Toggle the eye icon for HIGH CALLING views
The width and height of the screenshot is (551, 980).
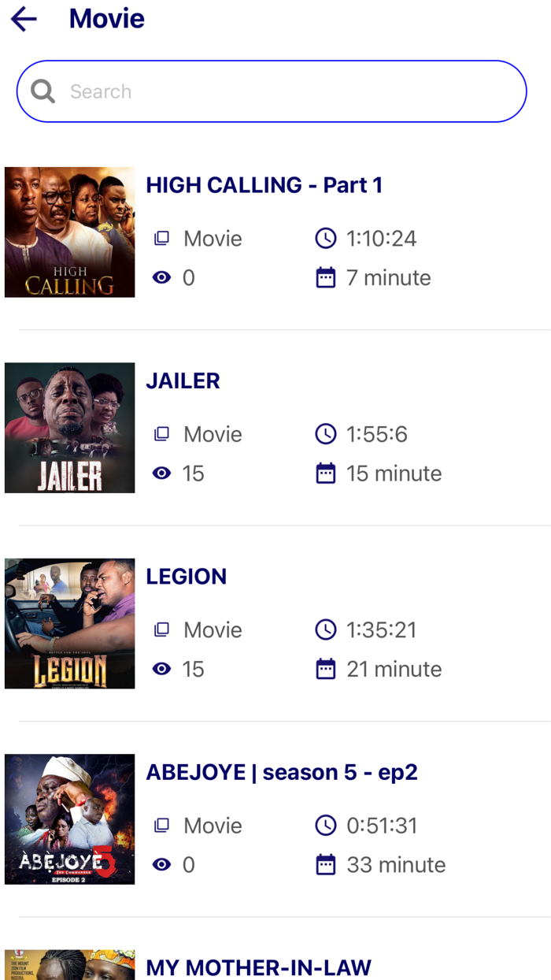[x=161, y=277]
